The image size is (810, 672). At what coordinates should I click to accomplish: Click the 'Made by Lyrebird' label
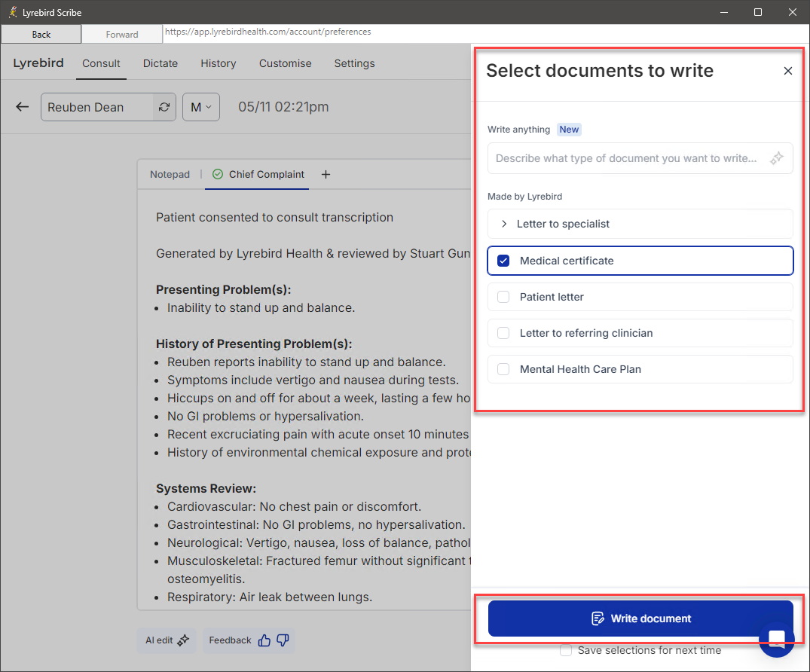(524, 197)
